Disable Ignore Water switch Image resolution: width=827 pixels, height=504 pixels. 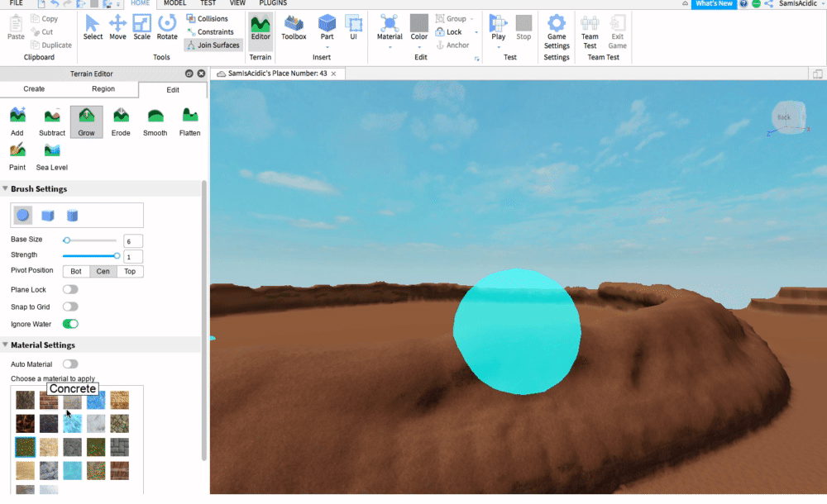click(x=70, y=324)
